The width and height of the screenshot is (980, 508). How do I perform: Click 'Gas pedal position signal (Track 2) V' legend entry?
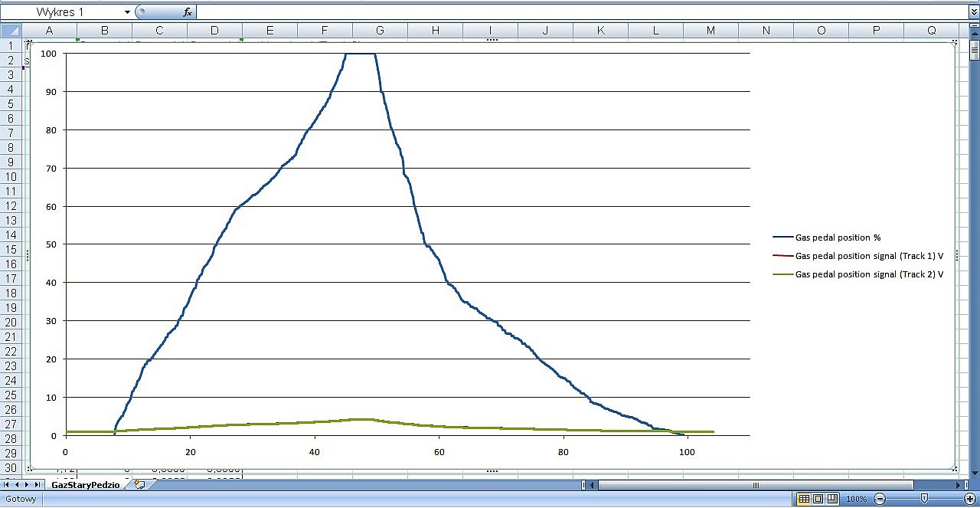tap(869, 274)
